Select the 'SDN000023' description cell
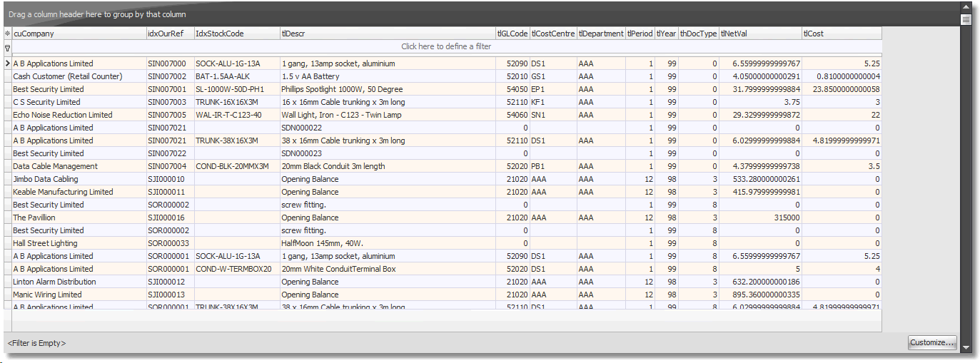The height and width of the screenshot is (363, 980). pos(388,153)
